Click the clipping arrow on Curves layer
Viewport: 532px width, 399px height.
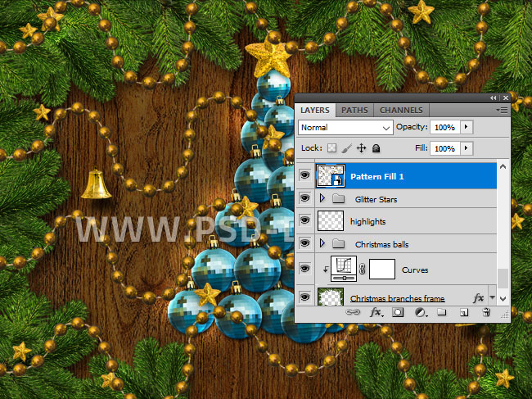pyautogui.click(x=326, y=270)
